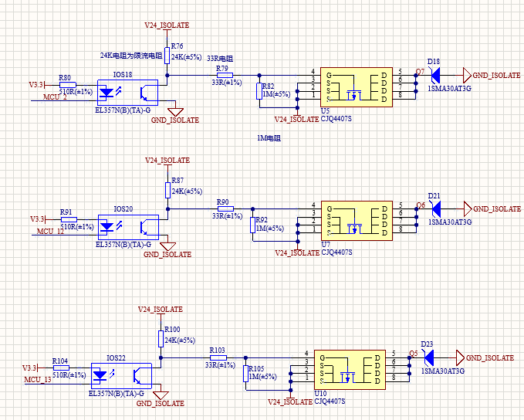The height and width of the screenshot is (420, 524).
Task: Select the D23 diode symbol
Action: (x=428, y=358)
